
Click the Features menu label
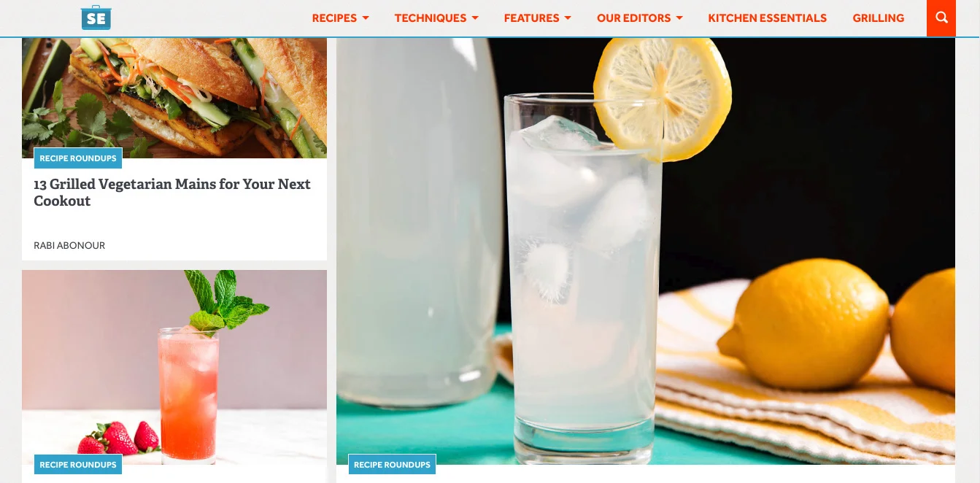tap(531, 18)
